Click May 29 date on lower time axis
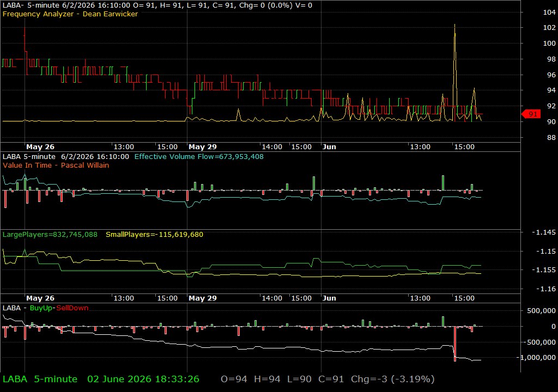The image size is (558, 392). [x=203, y=298]
